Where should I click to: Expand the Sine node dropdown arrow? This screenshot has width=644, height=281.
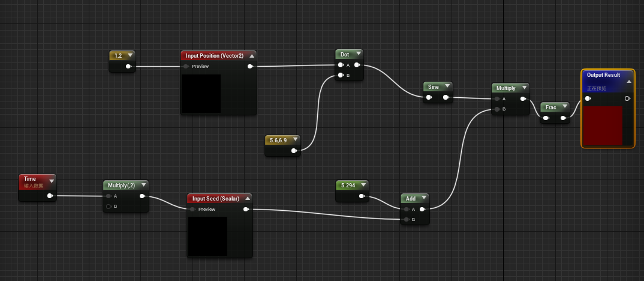pyautogui.click(x=447, y=87)
